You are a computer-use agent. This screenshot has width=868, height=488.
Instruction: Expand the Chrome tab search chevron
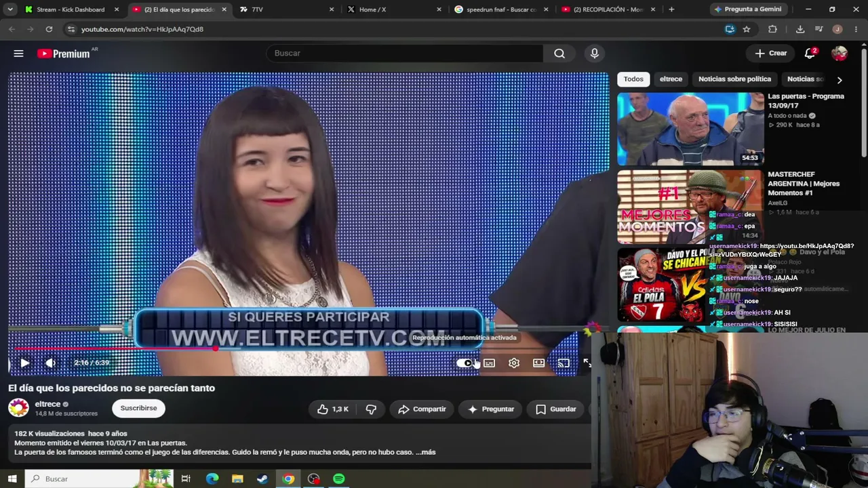11,9
